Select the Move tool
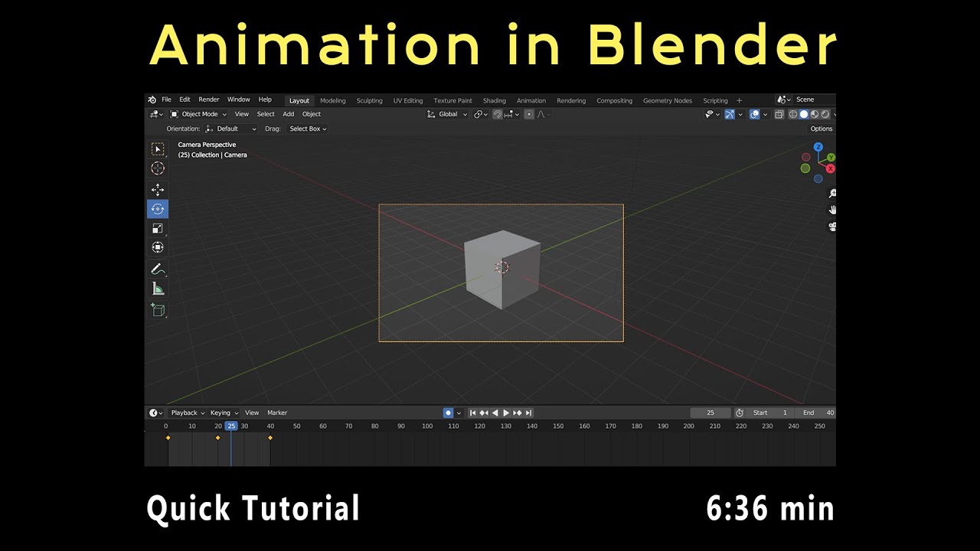Viewport: 980px width, 551px height. 158,190
